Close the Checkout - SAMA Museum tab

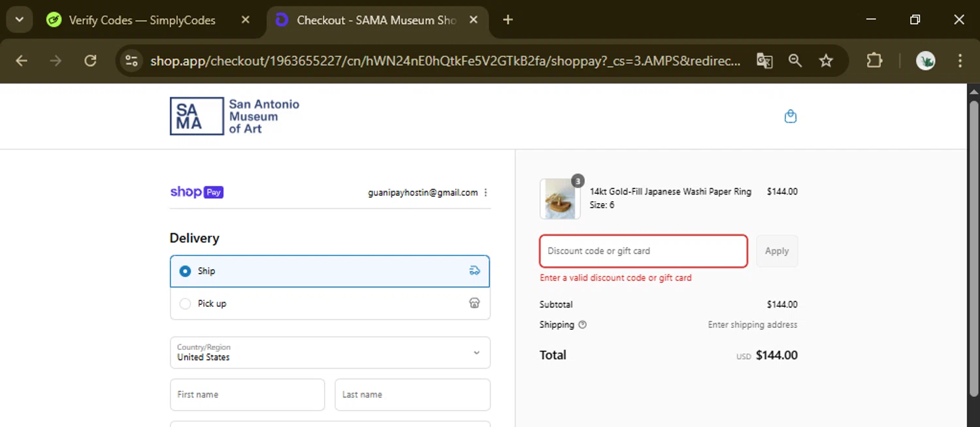click(x=474, y=20)
